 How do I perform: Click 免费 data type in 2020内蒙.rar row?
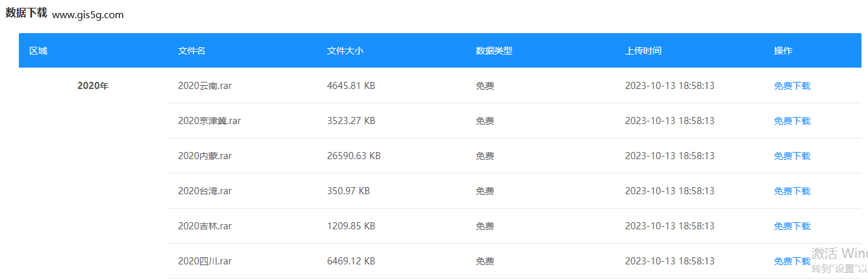point(485,156)
